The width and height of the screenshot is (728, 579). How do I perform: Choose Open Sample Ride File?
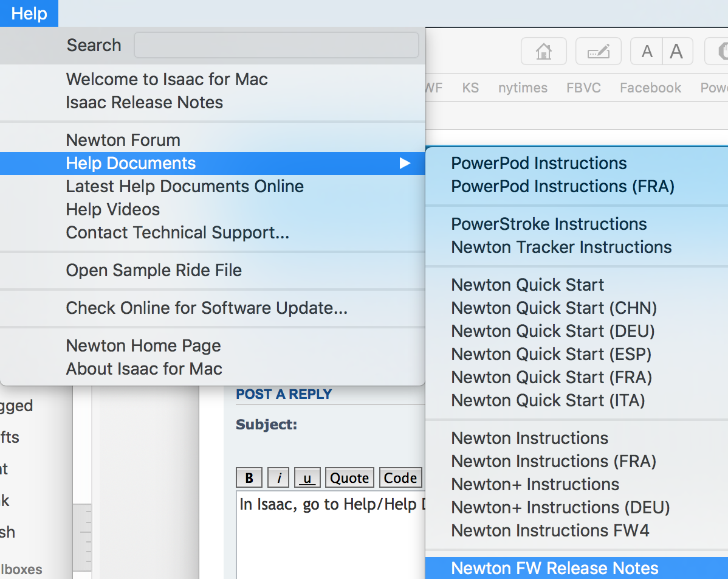(x=213, y=271)
